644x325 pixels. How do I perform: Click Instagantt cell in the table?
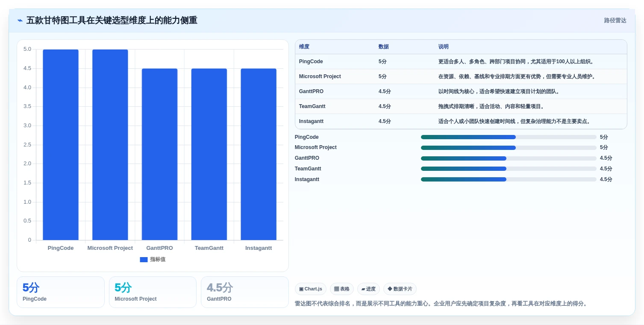tap(311, 121)
